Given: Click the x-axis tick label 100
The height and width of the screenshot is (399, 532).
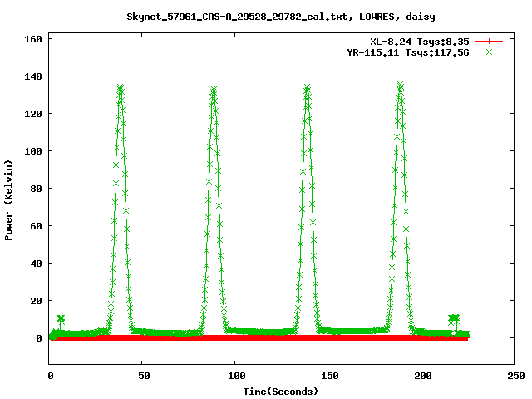Looking at the screenshot, I should tap(236, 376).
